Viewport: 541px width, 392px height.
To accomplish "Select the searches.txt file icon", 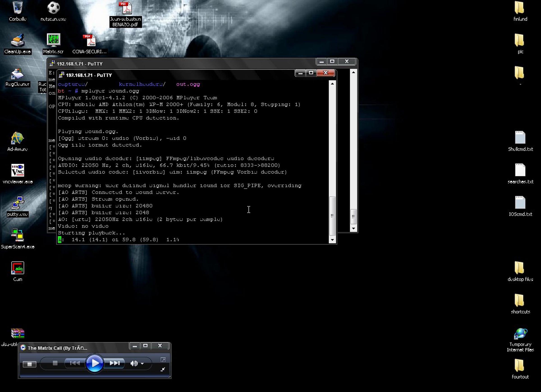I will (520, 170).
